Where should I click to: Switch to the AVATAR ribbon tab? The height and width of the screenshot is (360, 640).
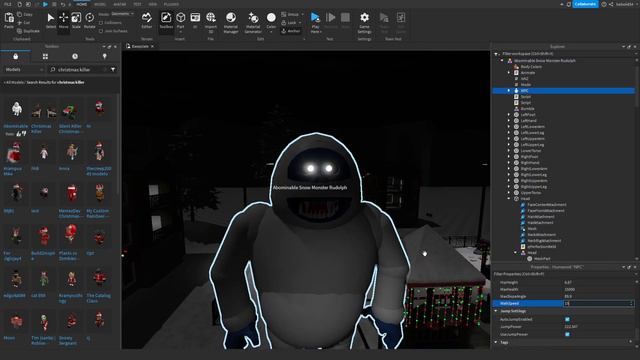pyautogui.click(x=120, y=4)
